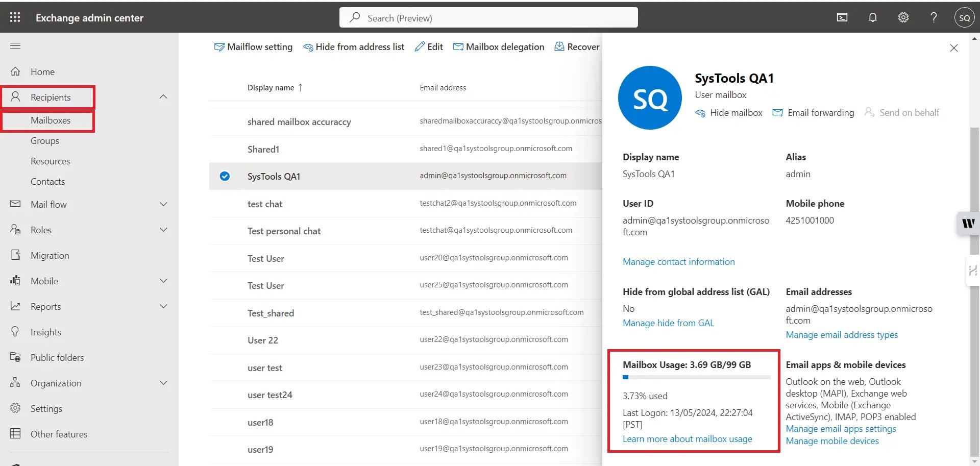The width and height of the screenshot is (980, 466).
Task: Click the Search (Preview) input field
Action: (x=488, y=17)
